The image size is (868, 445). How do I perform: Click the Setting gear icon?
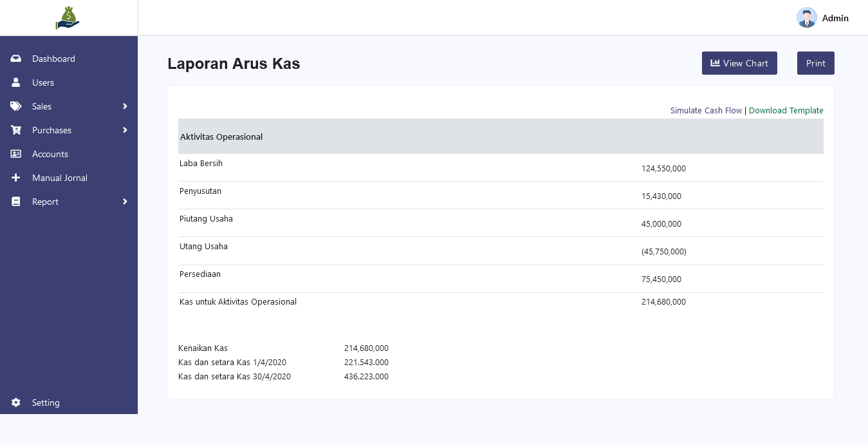tap(16, 402)
